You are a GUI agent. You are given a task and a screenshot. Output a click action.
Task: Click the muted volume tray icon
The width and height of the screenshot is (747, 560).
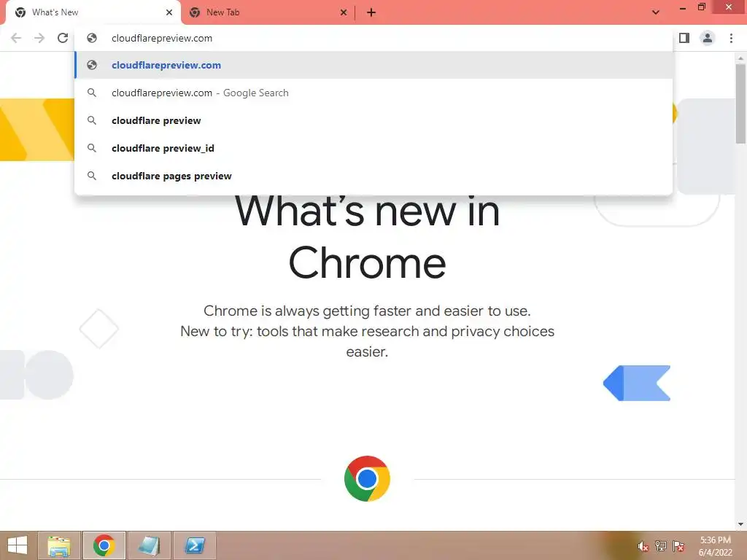pyautogui.click(x=643, y=546)
